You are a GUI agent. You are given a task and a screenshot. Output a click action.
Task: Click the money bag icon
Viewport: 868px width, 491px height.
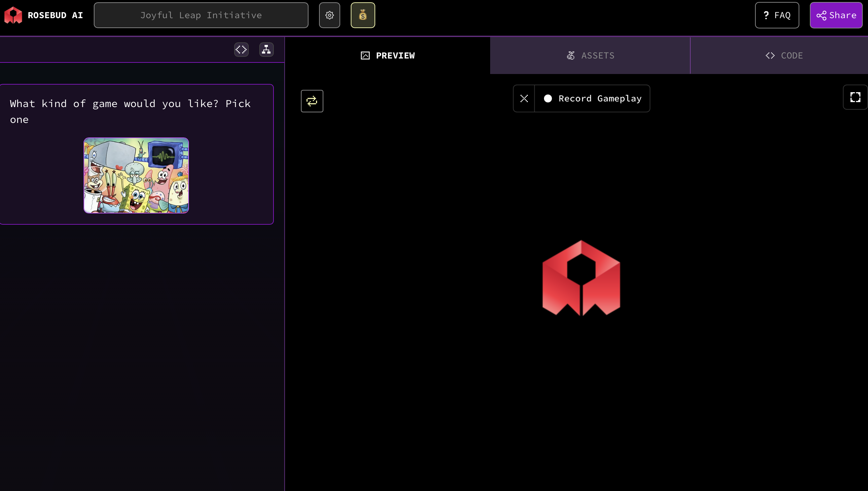pos(363,15)
